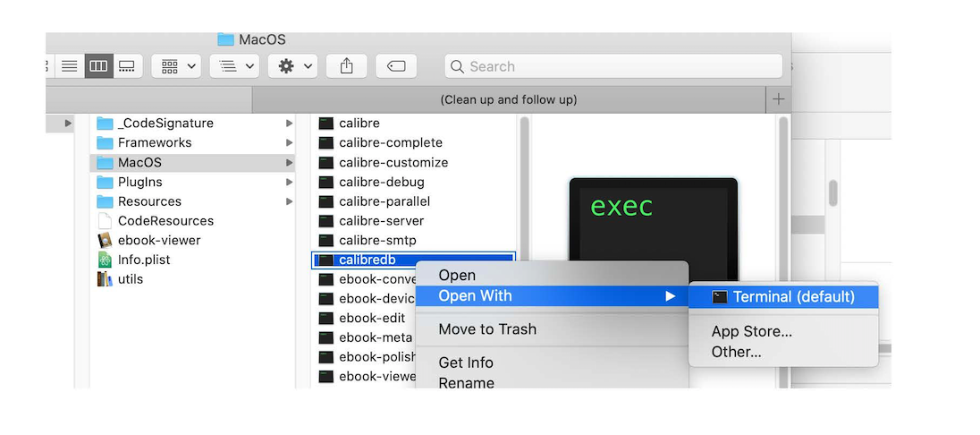Click ebook-meta executable icon
Viewport: 980px width, 435px height.
coord(325,337)
